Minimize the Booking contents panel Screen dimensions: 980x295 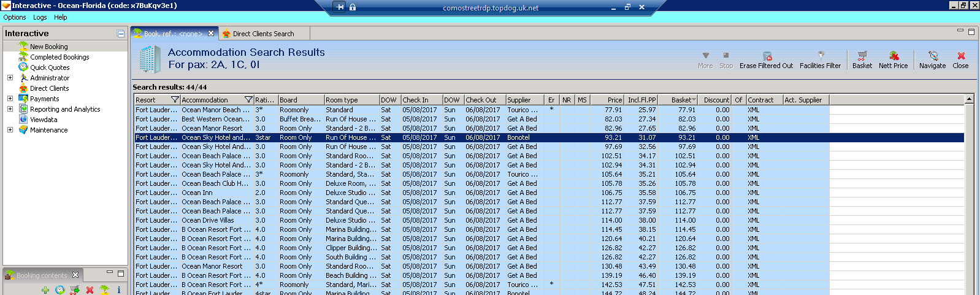tap(110, 272)
